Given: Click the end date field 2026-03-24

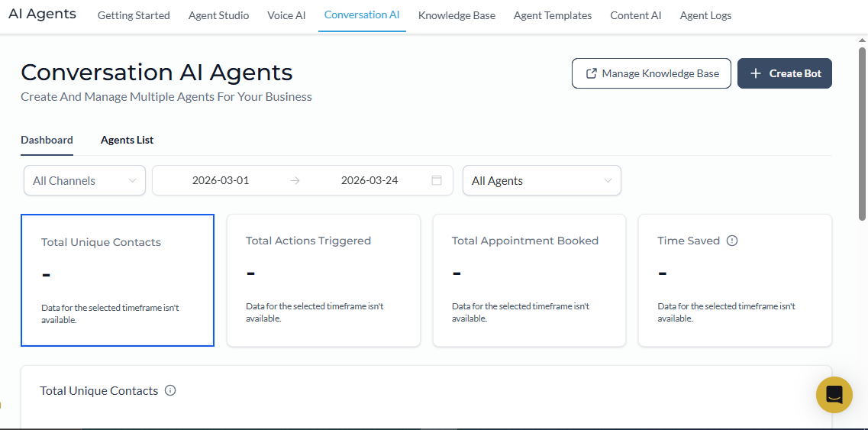Looking at the screenshot, I should click(x=369, y=181).
